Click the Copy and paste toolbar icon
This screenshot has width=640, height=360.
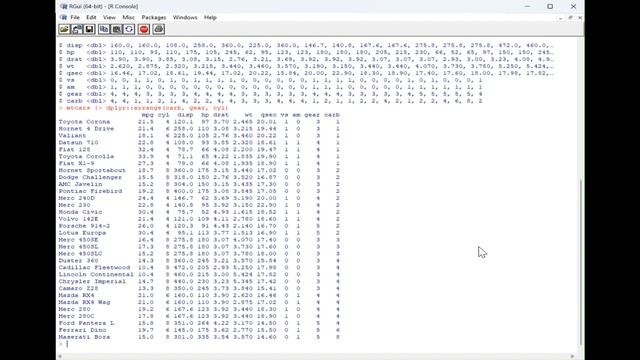129,29
